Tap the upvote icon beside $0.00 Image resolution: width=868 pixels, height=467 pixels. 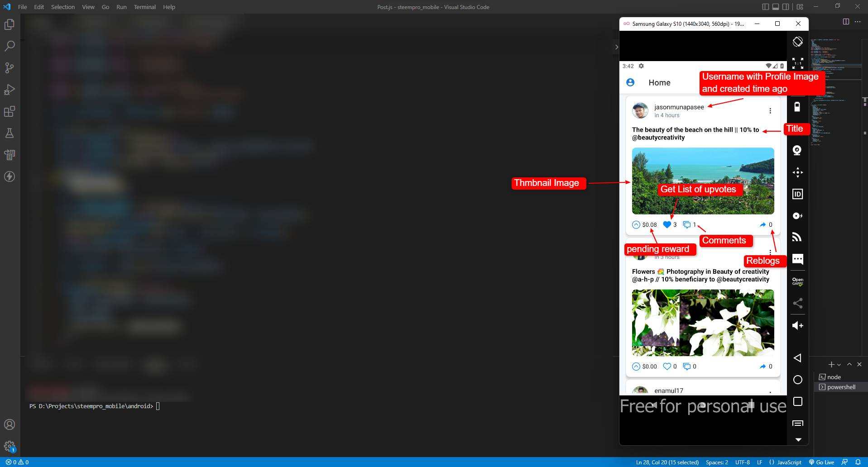(636, 367)
